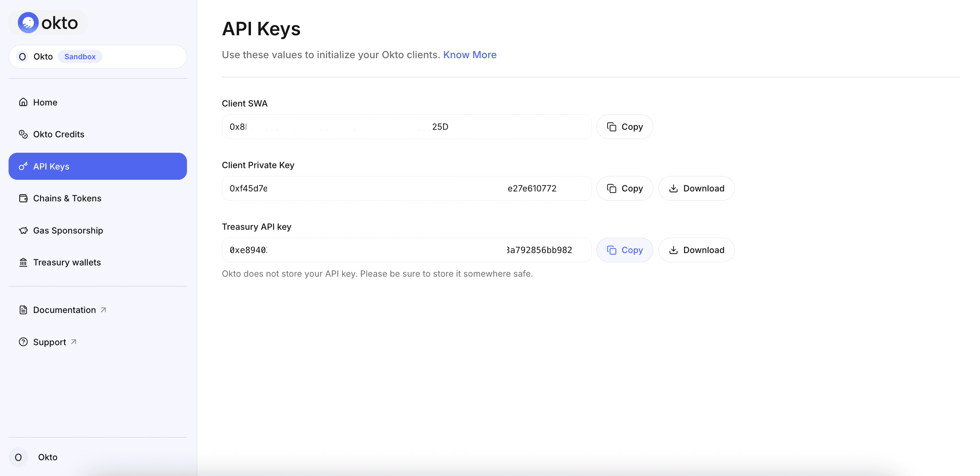The height and width of the screenshot is (476, 980).
Task: Click the API Keys page heading
Action: point(261,29)
